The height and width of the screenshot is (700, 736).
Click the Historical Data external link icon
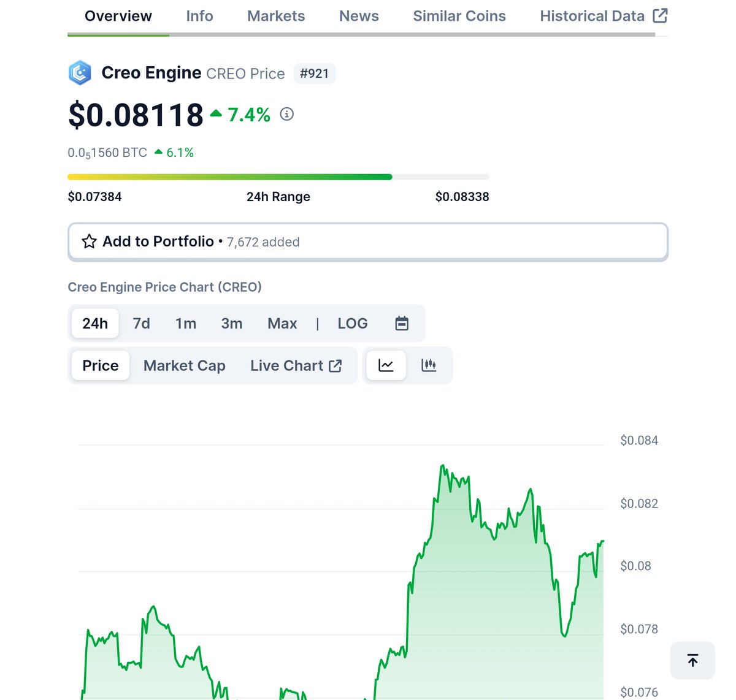pyautogui.click(x=660, y=16)
